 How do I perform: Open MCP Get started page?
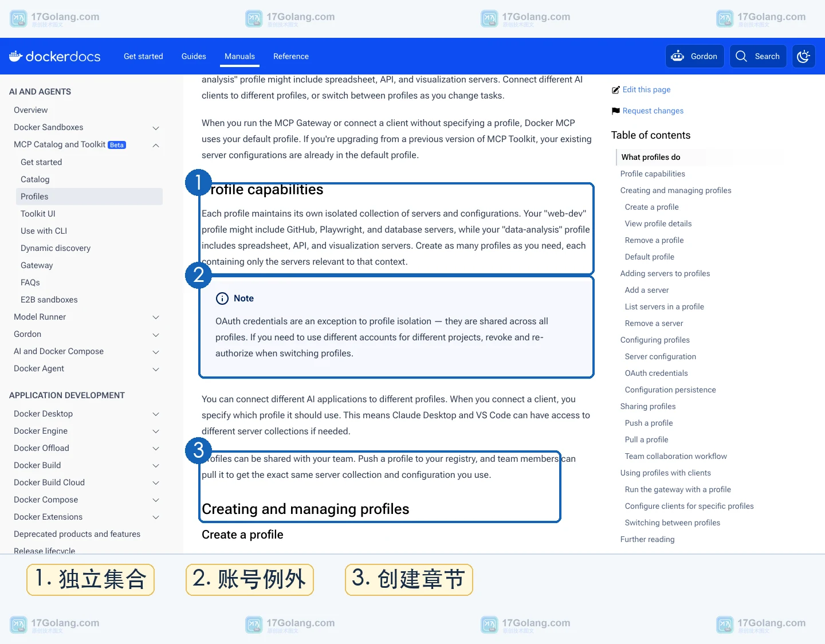click(41, 162)
